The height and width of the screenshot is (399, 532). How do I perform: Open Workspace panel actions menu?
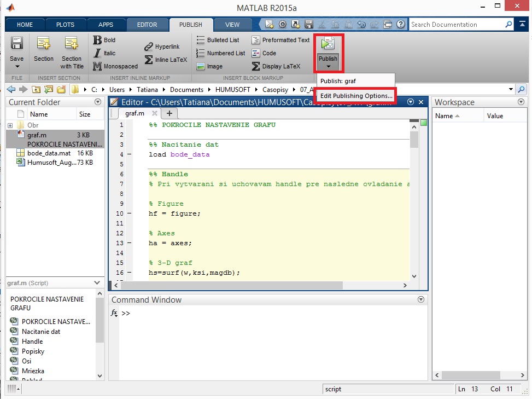[x=521, y=102]
